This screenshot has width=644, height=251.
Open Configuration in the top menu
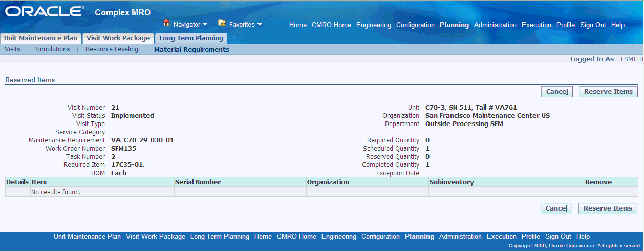(x=415, y=25)
